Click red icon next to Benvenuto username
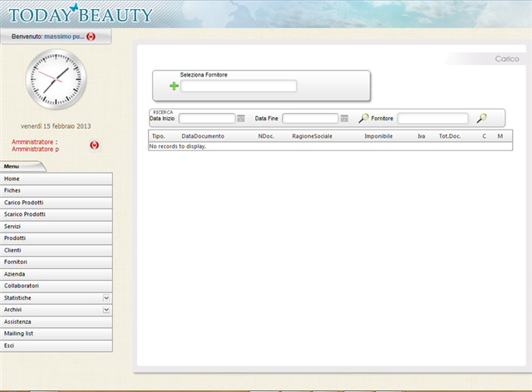The height and width of the screenshot is (392, 532). pyautogui.click(x=91, y=37)
